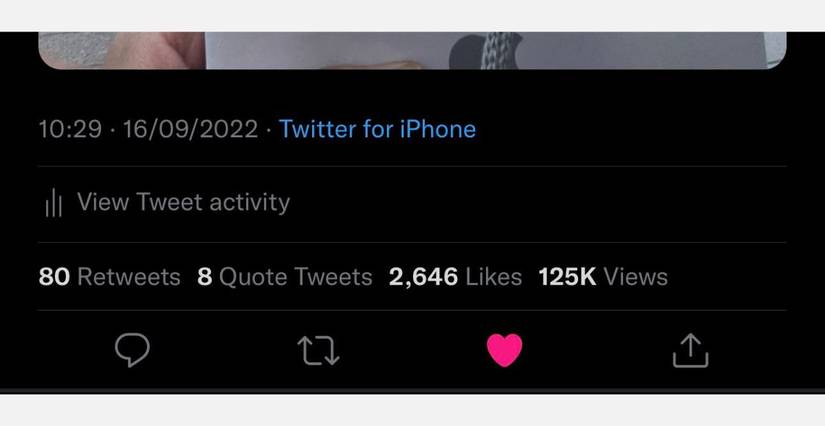The width and height of the screenshot is (825, 426).
Task: Open the tweet photo thumbnail
Action: (412, 50)
